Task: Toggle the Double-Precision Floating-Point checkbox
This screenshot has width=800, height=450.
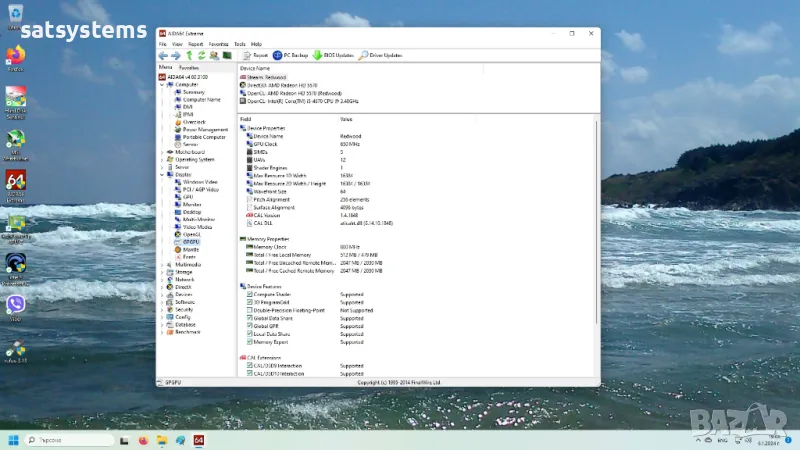Action: [250, 310]
